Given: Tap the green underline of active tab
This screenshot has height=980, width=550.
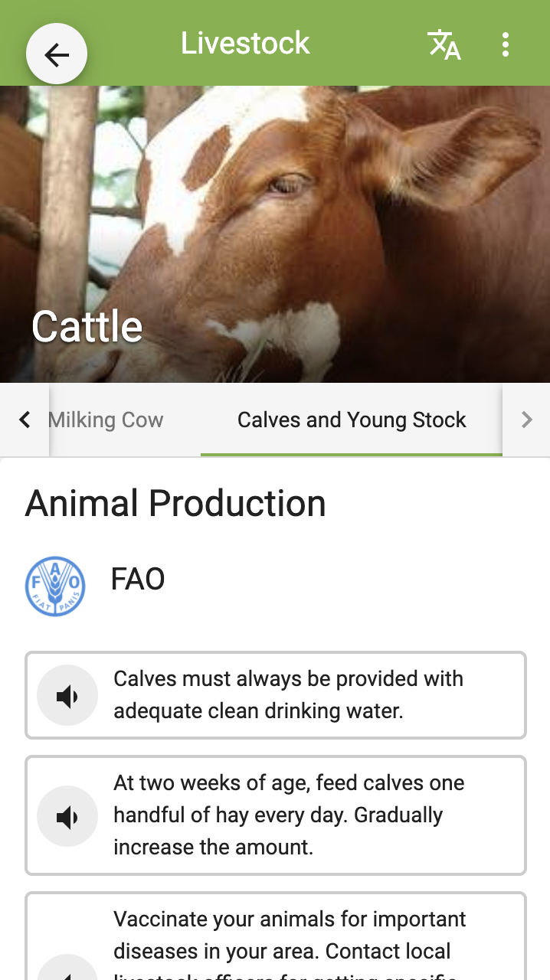Looking at the screenshot, I should click(x=352, y=455).
